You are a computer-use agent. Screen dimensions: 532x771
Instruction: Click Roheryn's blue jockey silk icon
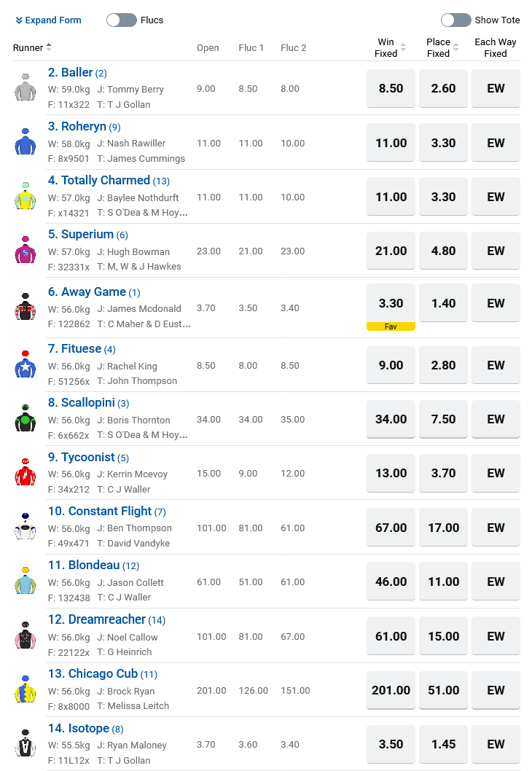pos(25,142)
